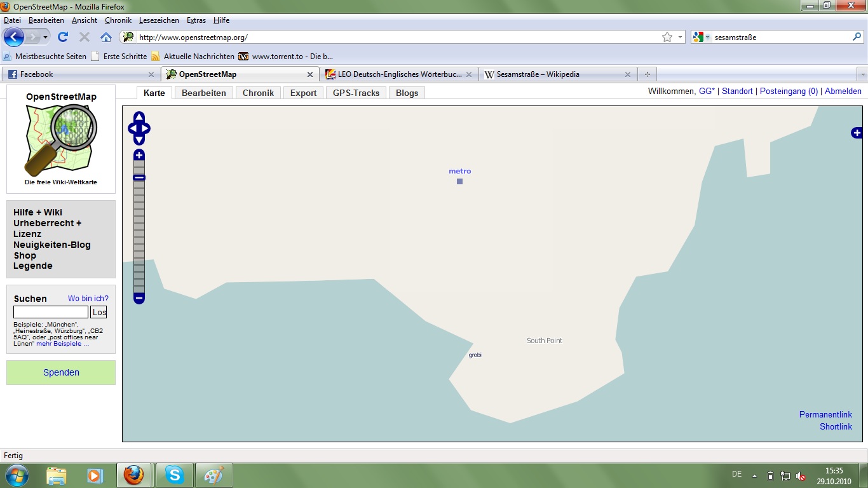Close the Sesamstraße Wikipedia tab

(x=628, y=74)
